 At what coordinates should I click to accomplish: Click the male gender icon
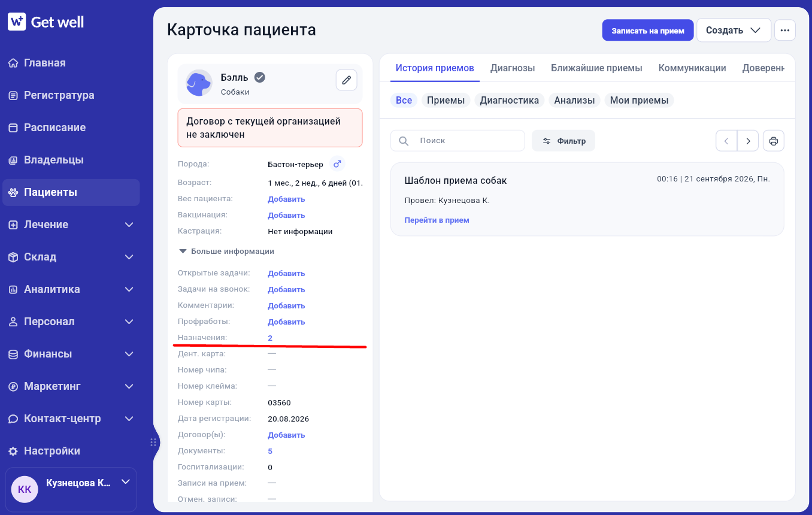(x=337, y=163)
